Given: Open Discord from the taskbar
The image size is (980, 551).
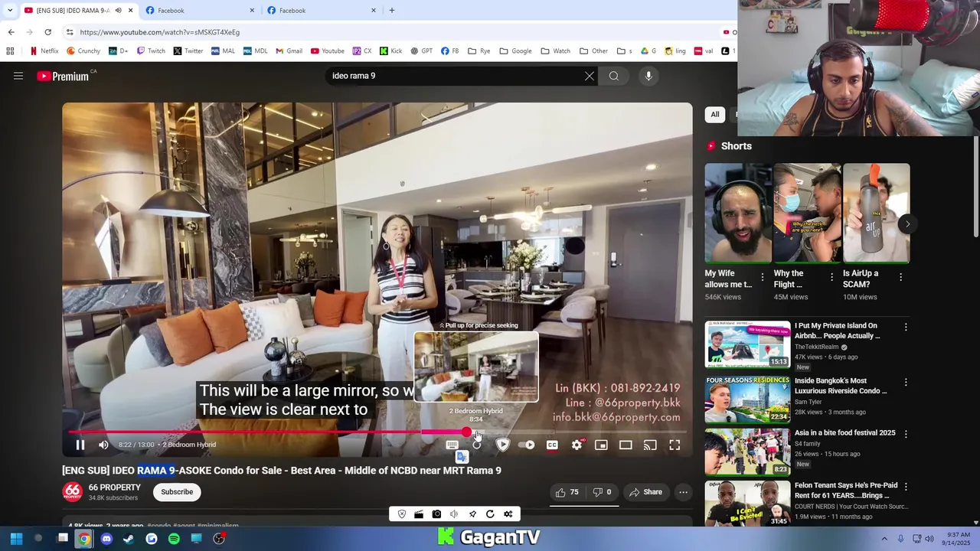Looking at the screenshot, I should (106, 539).
